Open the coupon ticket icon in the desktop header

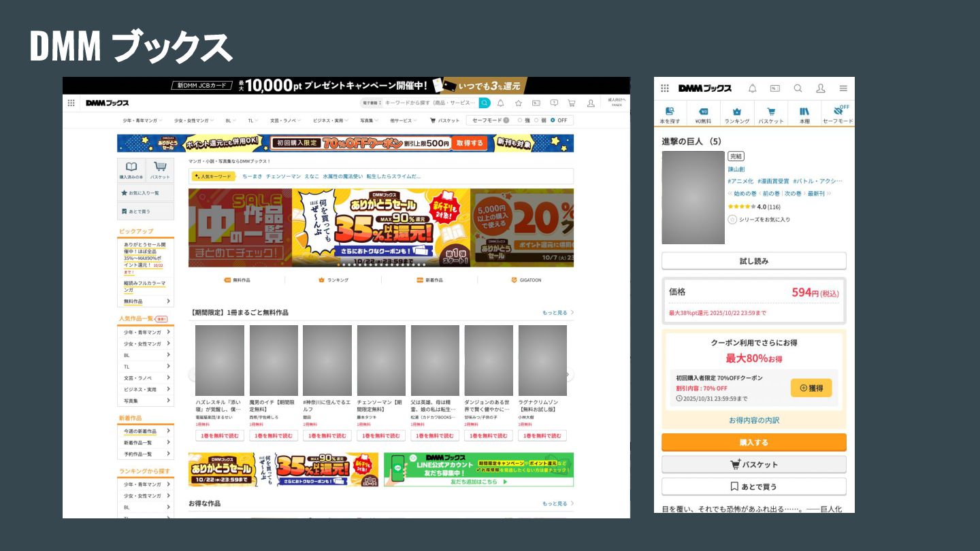536,103
